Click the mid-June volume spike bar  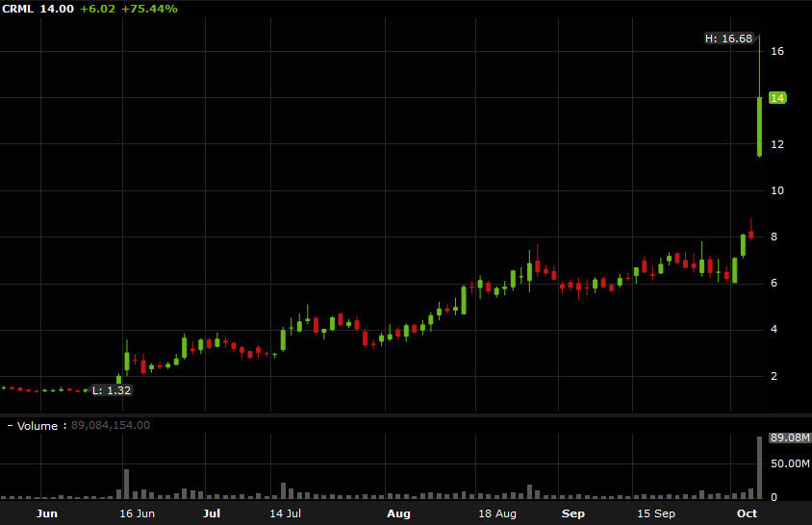tap(126, 484)
